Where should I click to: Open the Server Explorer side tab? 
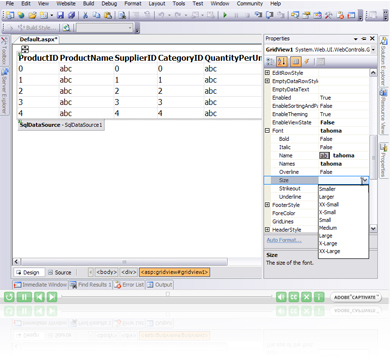pyautogui.click(x=4, y=91)
